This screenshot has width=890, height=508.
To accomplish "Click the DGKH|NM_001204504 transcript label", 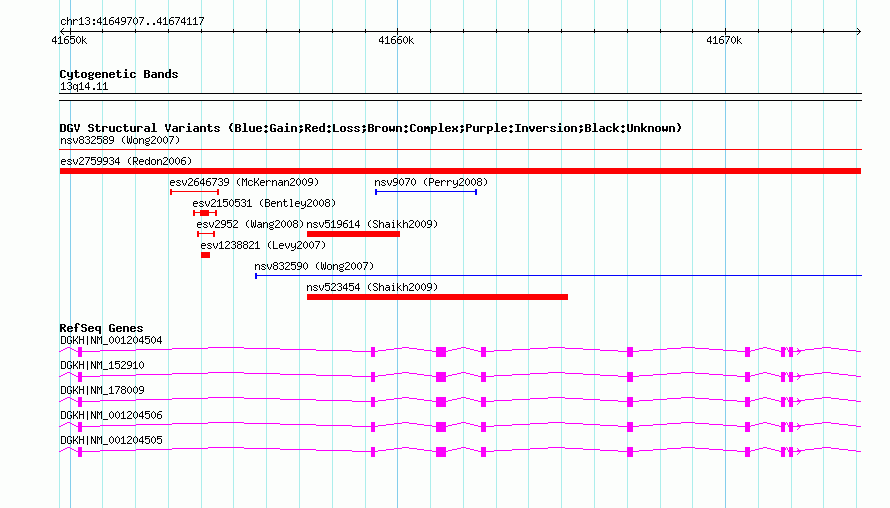I will tap(111, 341).
